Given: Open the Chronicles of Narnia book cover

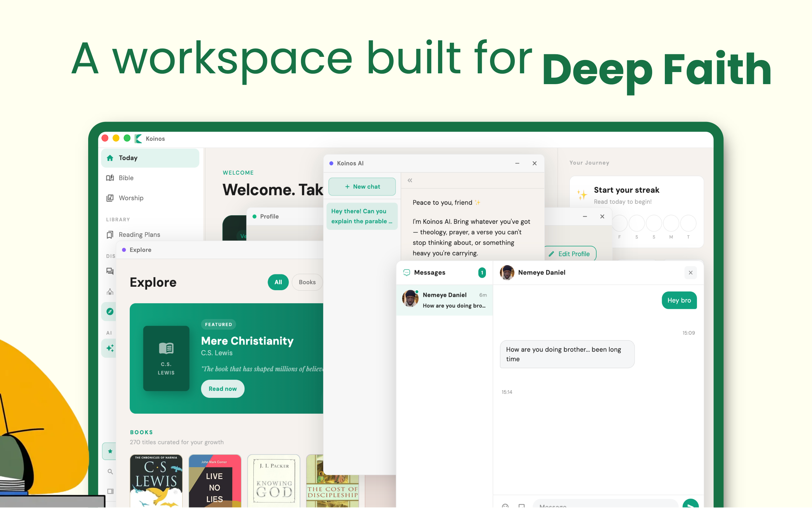Looking at the screenshot, I should tap(156, 481).
